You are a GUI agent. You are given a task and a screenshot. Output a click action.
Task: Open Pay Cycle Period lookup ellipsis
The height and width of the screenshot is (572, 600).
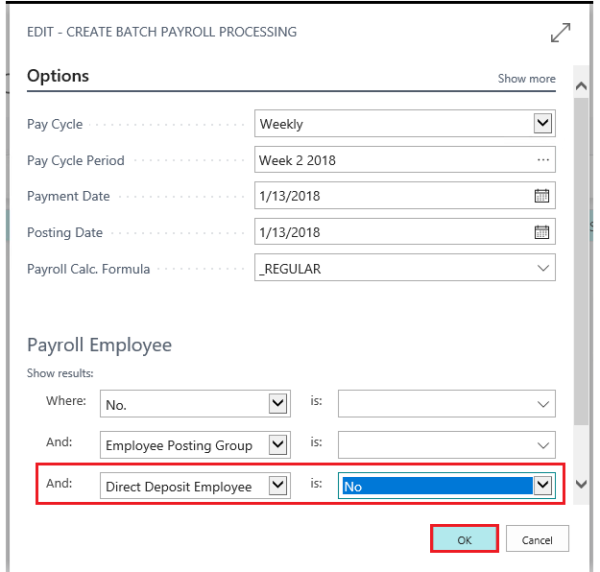[x=543, y=160]
